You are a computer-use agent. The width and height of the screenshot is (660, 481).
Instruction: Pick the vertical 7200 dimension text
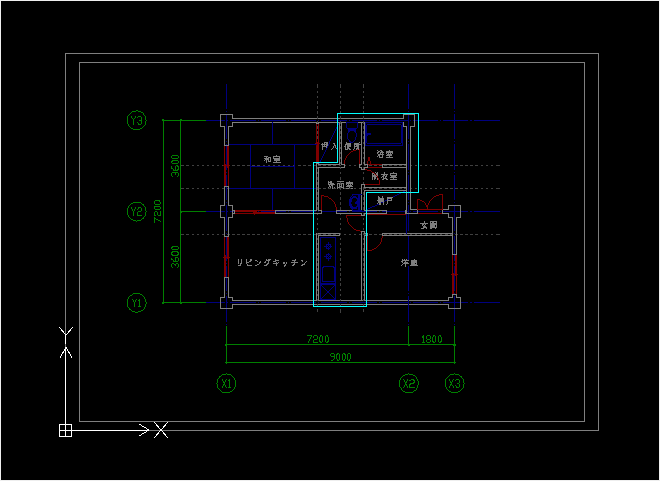[157, 211]
